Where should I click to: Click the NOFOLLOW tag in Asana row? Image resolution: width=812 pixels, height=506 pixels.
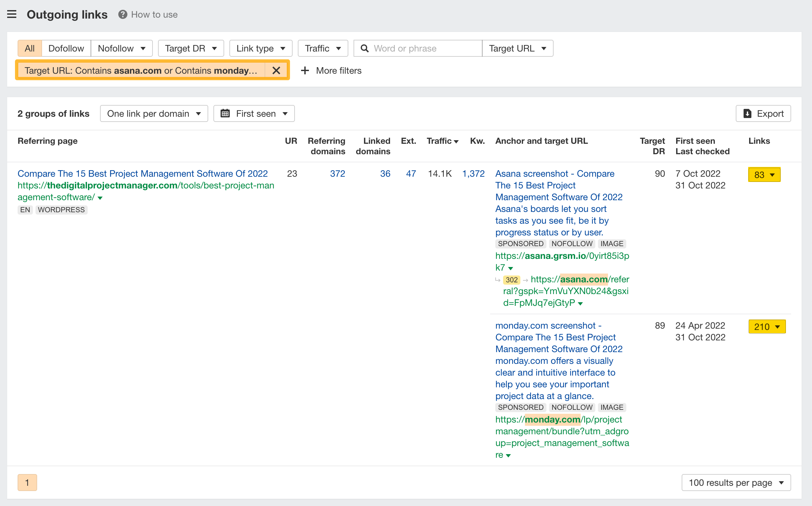572,244
